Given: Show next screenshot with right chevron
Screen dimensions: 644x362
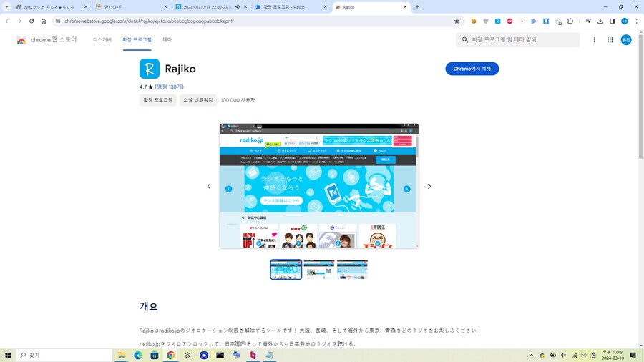Looking at the screenshot, I should [x=429, y=186].
